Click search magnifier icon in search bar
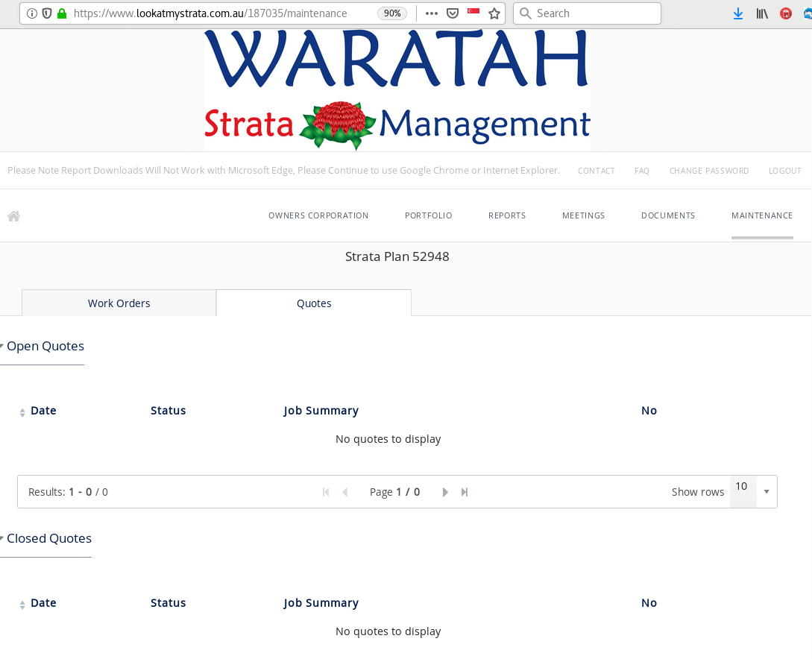Image resolution: width=812 pixels, height=659 pixels. click(525, 13)
